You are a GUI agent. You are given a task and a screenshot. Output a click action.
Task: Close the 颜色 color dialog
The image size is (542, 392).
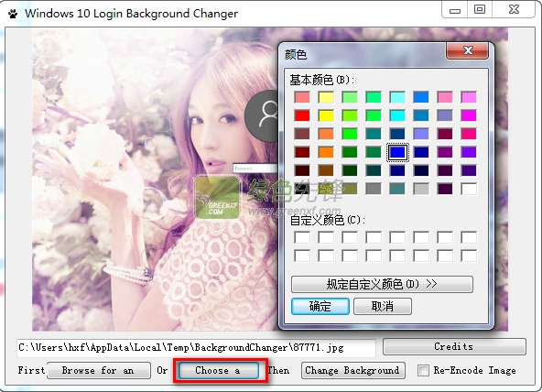tap(468, 50)
